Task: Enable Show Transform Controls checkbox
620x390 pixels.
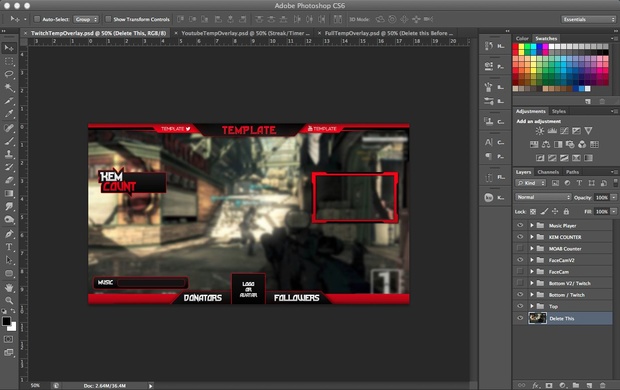Action: 108,19
